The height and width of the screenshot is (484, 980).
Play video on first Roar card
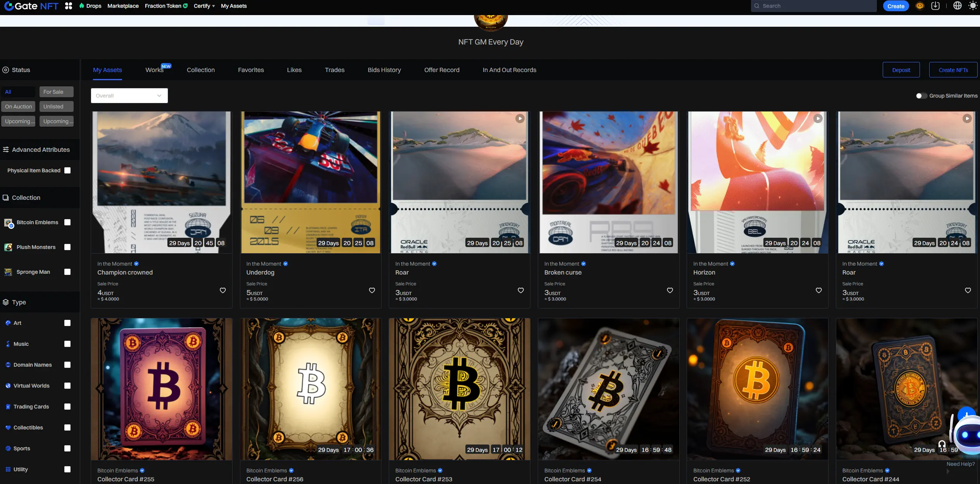click(x=520, y=118)
